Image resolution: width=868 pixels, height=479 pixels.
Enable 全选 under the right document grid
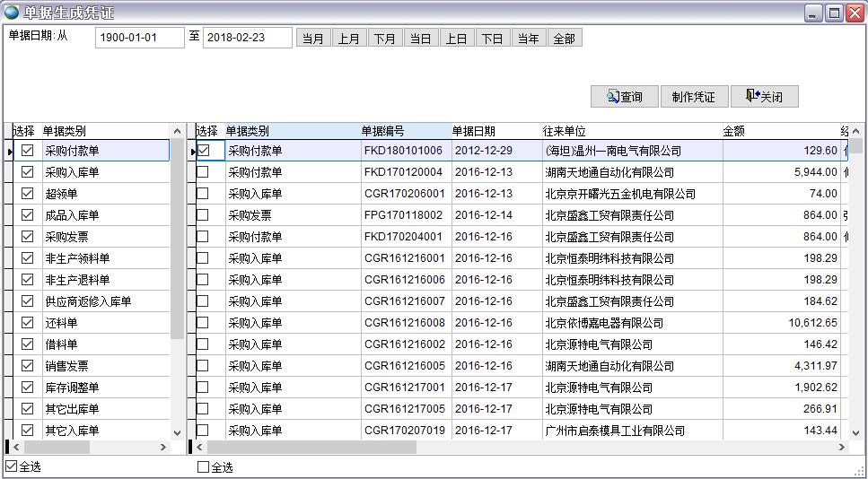[203, 467]
